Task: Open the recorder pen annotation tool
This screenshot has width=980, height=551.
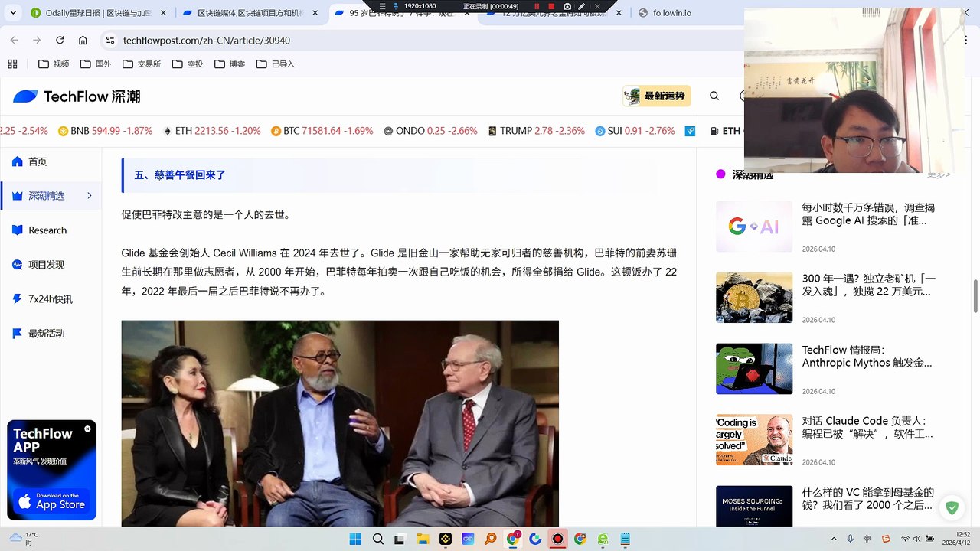Action: coord(583,6)
